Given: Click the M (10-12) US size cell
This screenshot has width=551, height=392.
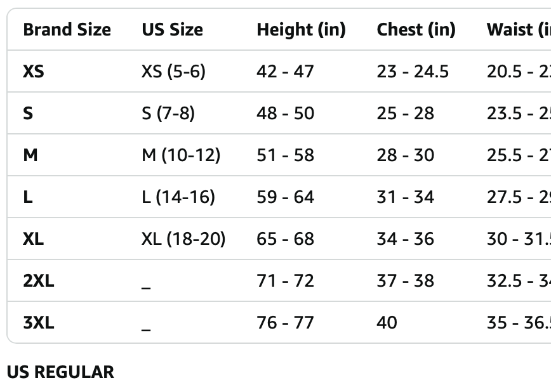Looking at the screenshot, I should coord(181,155).
